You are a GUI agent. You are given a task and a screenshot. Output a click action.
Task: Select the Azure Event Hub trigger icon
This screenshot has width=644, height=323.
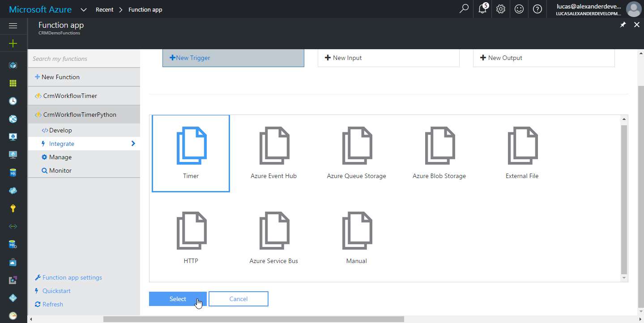[274, 146]
